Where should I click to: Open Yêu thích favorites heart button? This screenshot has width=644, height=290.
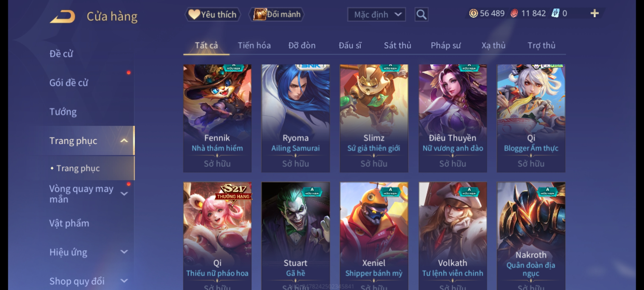pos(213,15)
